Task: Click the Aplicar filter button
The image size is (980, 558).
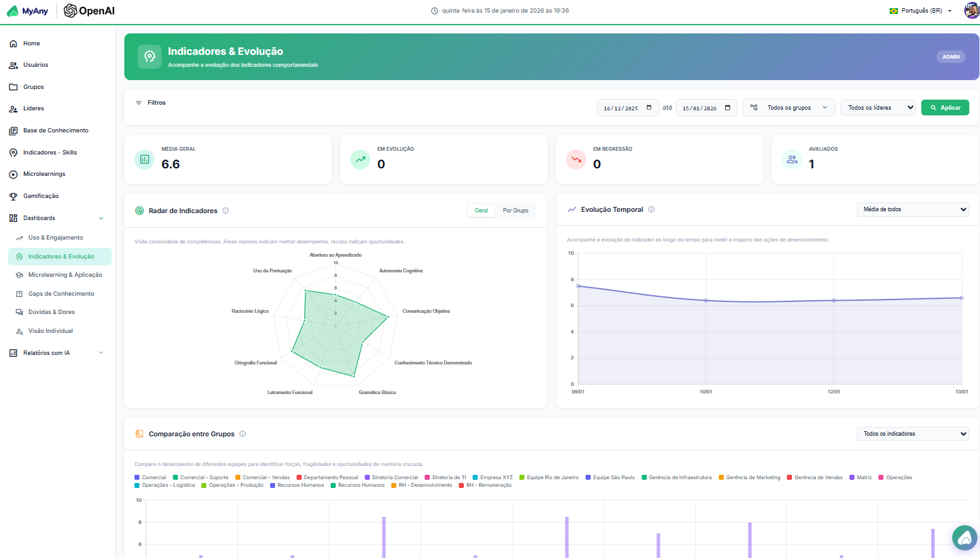Action: 945,107
